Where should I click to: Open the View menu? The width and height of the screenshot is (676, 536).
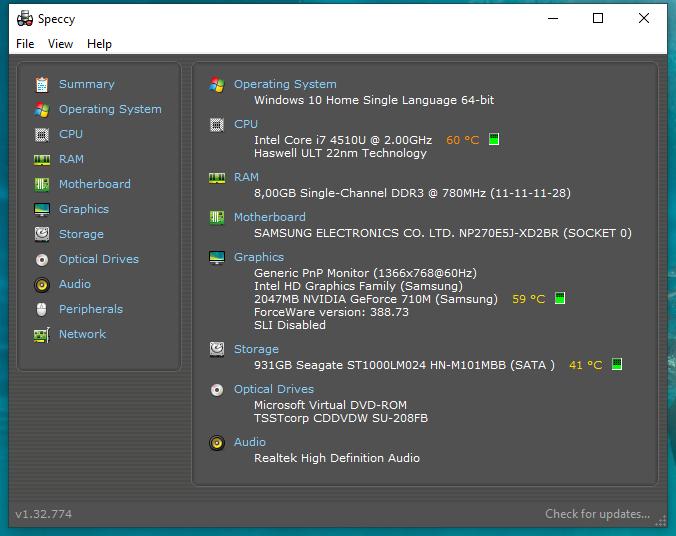pyautogui.click(x=60, y=44)
